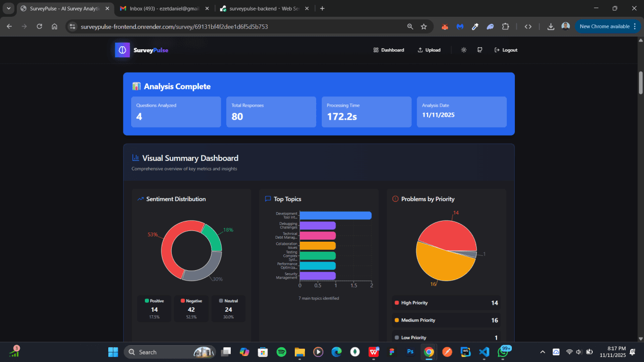The height and width of the screenshot is (362, 644).
Task: Open the red bug extension icon
Action: tap(445, 26)
